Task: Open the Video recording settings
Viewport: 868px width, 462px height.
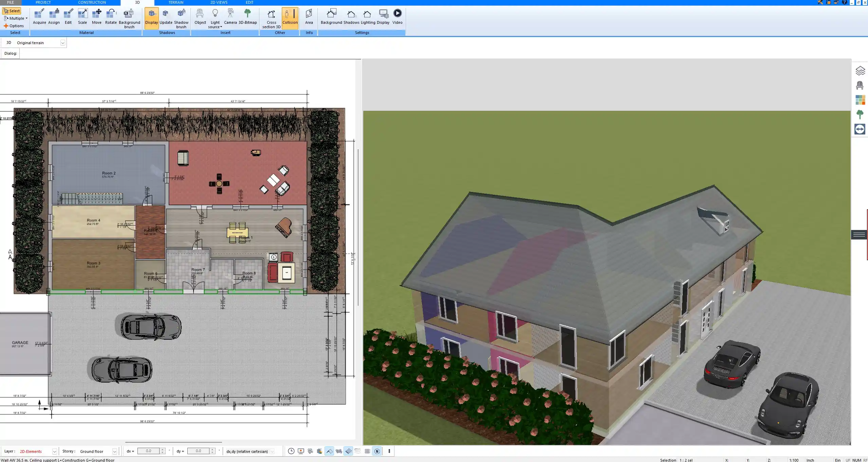Action: 397,16
